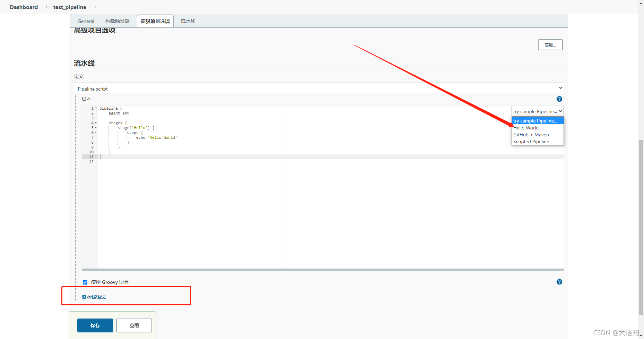The width and height of the screenshot is (644, 339).
Task: Expand the arrow after test_pipeline breadcrumb
Action: click(x=95, y=7)
